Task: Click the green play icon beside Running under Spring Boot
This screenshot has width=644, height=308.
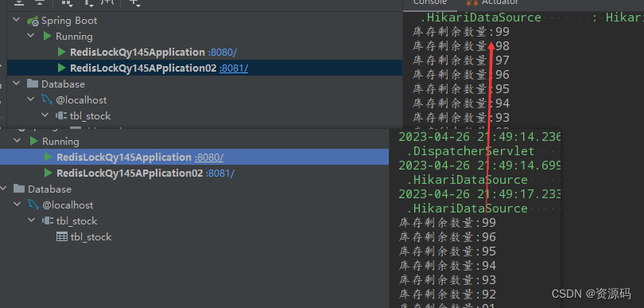Action: point(47,36)
